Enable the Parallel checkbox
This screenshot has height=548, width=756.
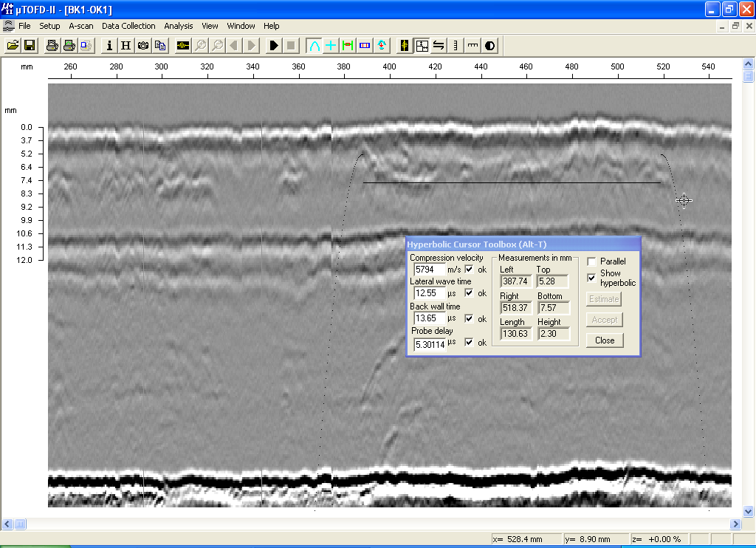pyautogui.click(x=591, y=261)
